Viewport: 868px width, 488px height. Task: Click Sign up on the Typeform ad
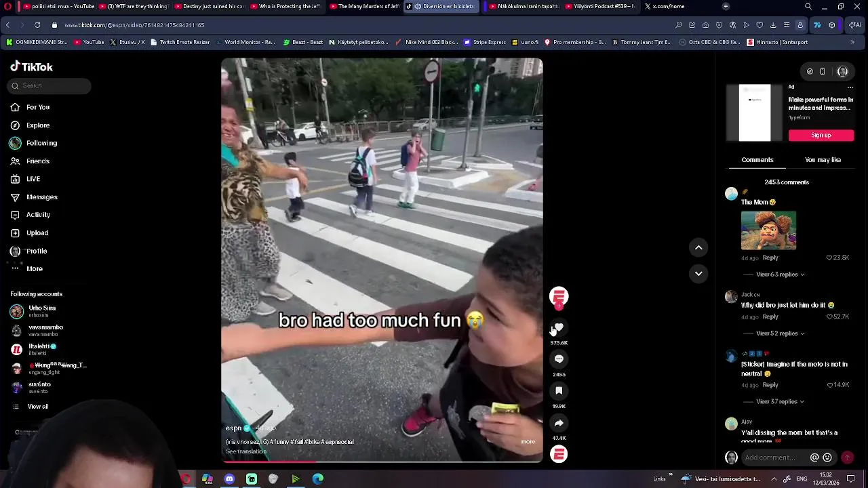coord(821,135)
